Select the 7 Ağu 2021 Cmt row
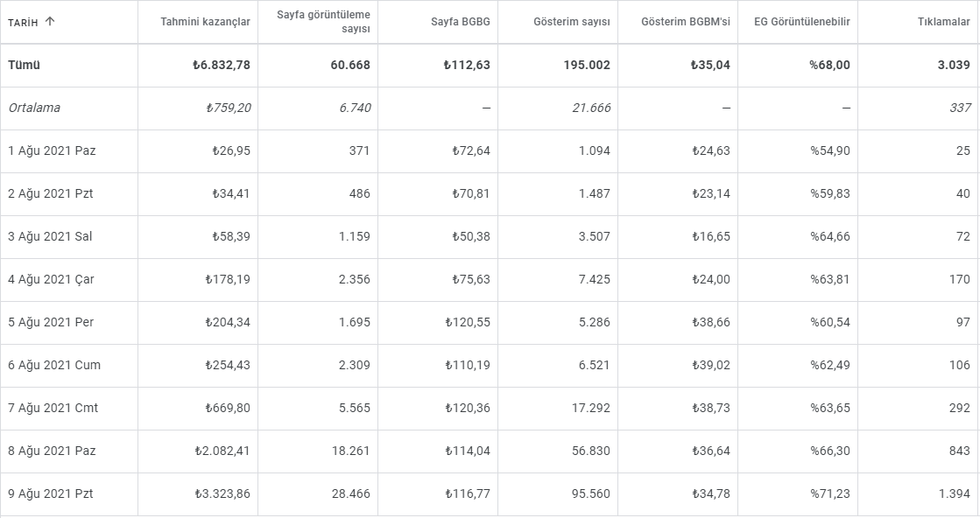 (x=490, y=408)
